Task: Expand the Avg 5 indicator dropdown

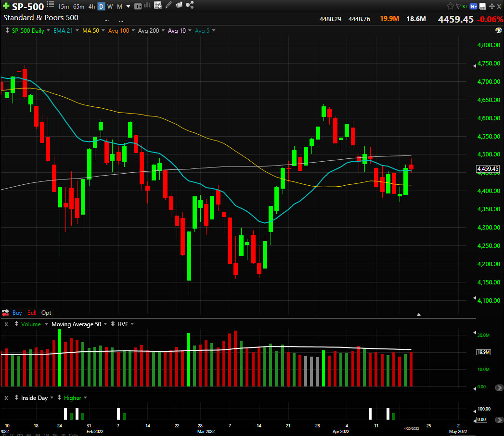Action: [x=214, y=30]
